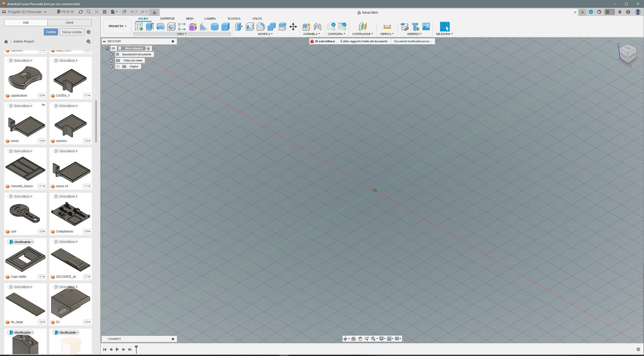Expand the Viste con nome tree node
The height and width of the screenshot is (356, 644).
pyautogui.click(x=112, y=60)
